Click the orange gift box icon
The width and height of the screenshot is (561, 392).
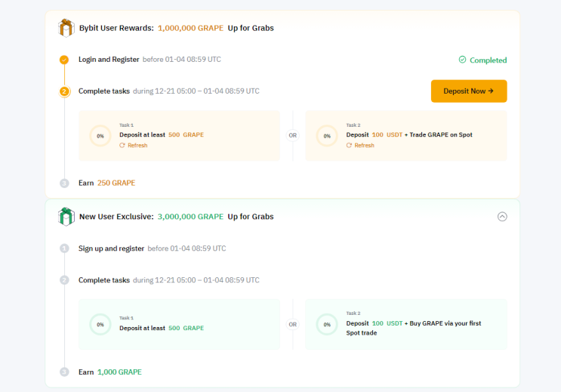66,28
